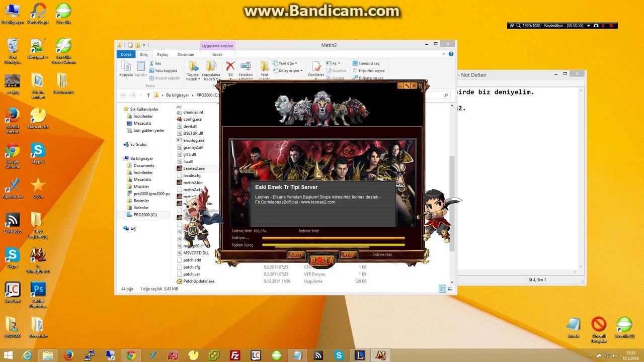Open FileZilla from the taskbar
644x362 pixels.
(x=235, y=355)
